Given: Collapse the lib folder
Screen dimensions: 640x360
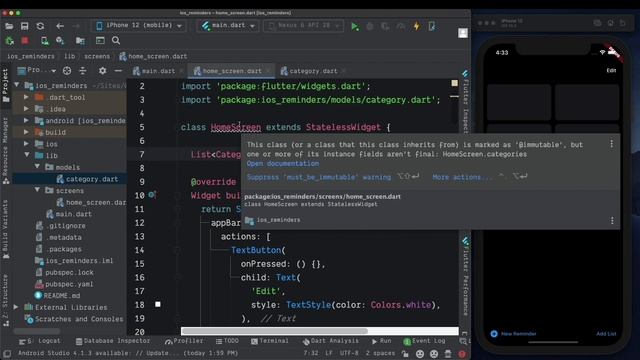Looking at the screenshot, I should pyautogui.click(x=27, y=155).
